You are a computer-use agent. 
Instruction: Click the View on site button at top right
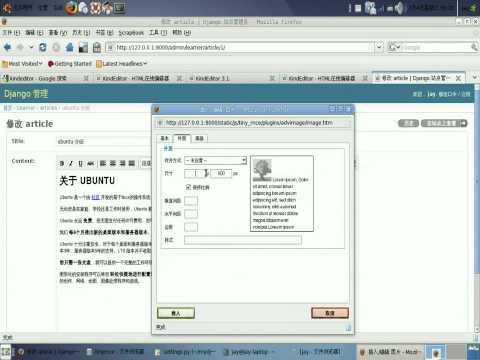[444, 123]
